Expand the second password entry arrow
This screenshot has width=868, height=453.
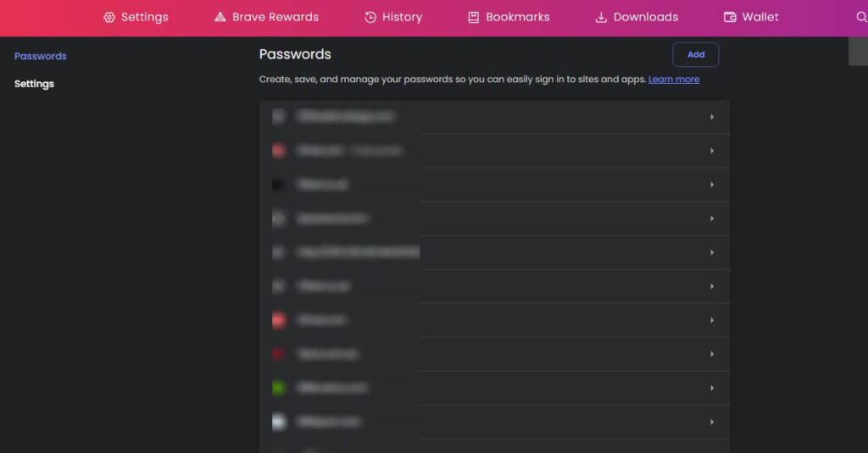tap(712, 151)
